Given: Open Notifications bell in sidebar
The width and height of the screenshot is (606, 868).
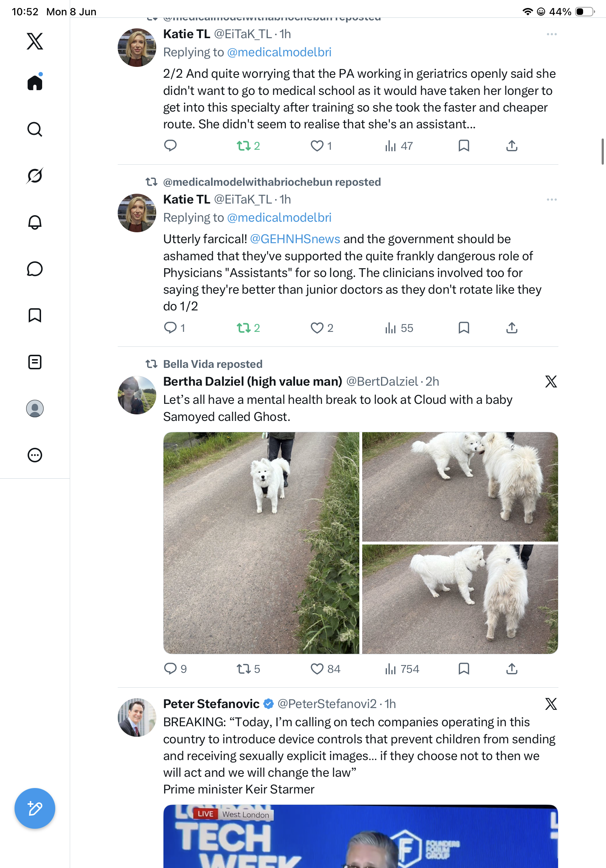Looking at the screenshot, I should [x=35, y=222].
